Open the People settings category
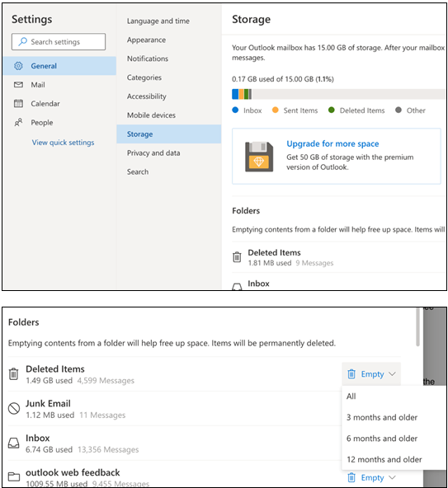The width and height of the screenshot is (448, 488). click(x=59, y=123)
